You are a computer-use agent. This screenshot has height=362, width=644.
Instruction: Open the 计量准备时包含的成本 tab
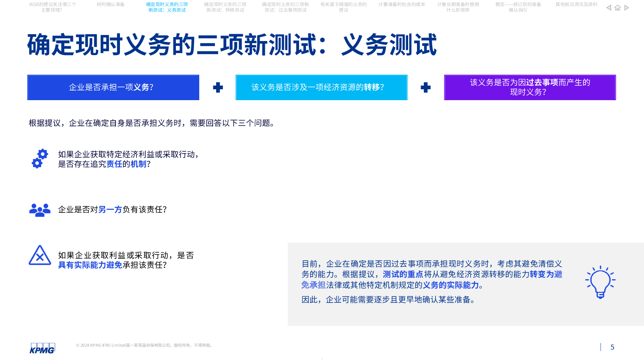(x=402, y=4)
